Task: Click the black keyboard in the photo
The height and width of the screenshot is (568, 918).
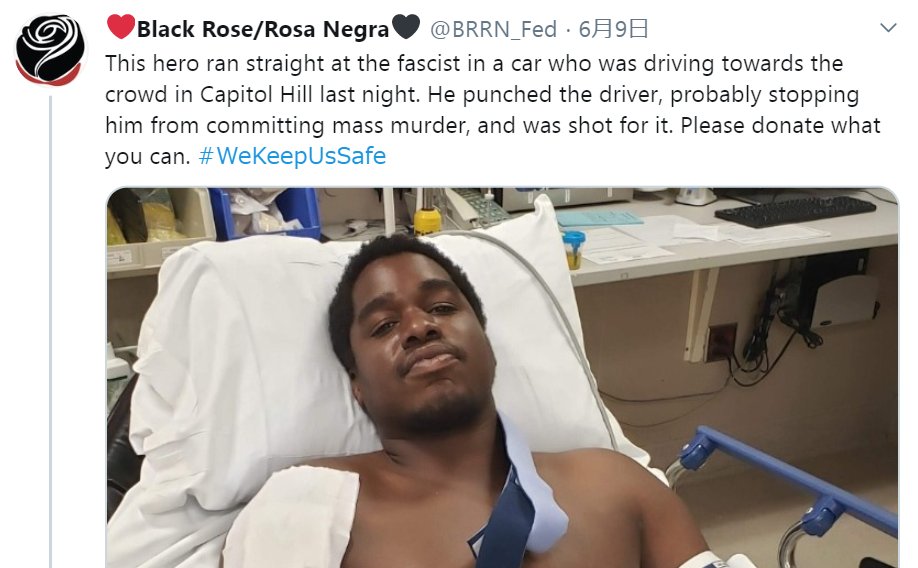Action: click(x=795, y=211)
